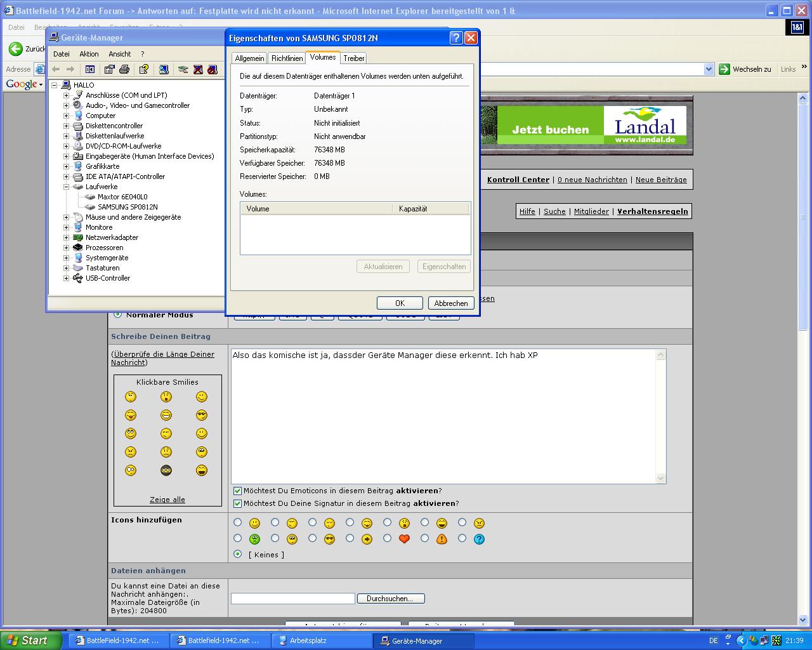Click OK in Eigenschaften dialog
Screen dimensions: 812x650
(400, 303)
